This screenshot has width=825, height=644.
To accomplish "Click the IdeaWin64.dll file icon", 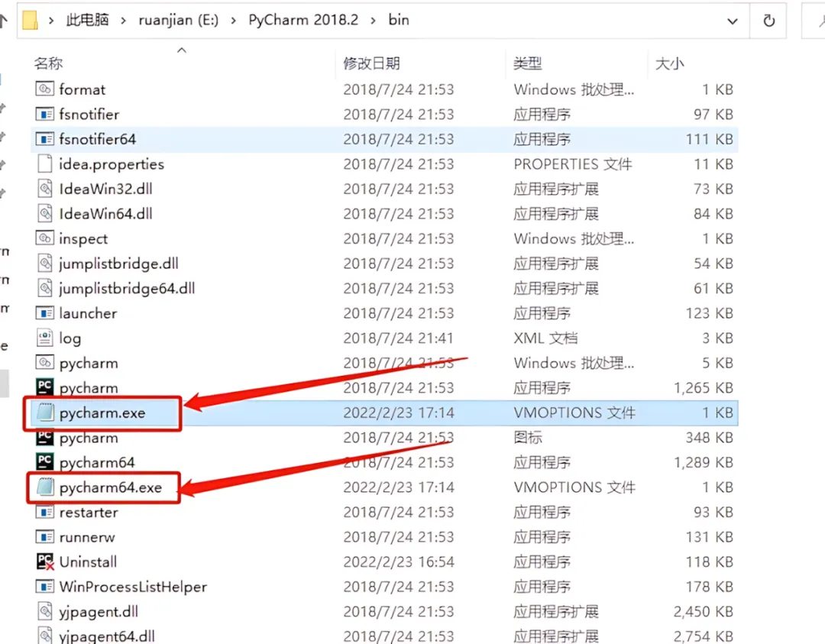I will coord(45,213).
